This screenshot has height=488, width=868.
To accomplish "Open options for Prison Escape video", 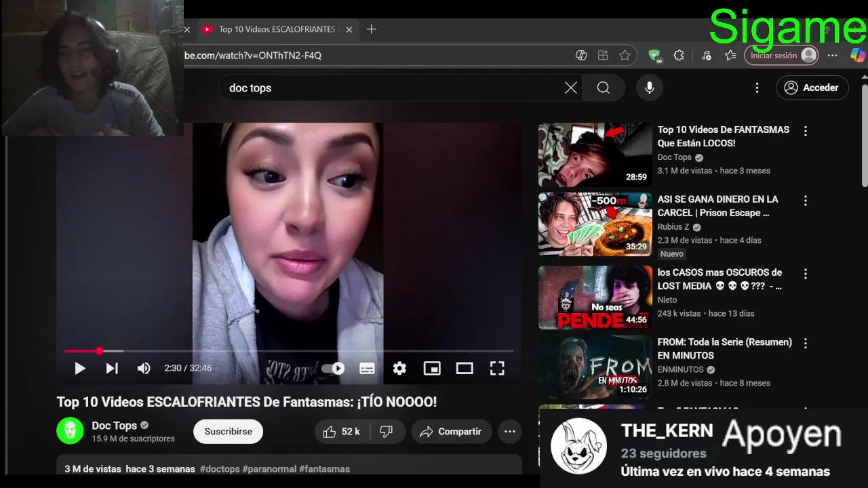I will point(806,201).
